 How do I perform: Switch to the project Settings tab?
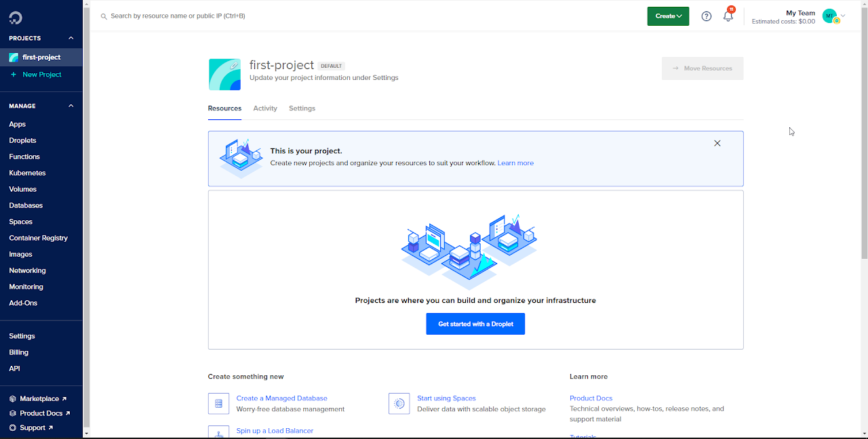coord(302,108)
